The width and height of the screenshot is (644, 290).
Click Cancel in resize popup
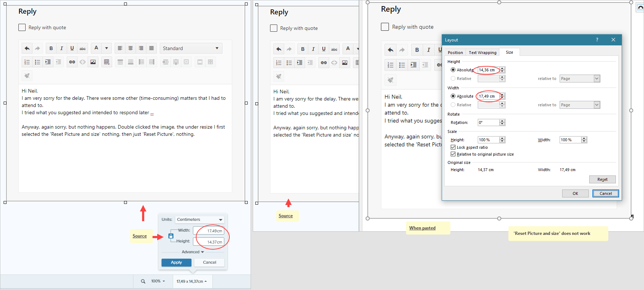[x=209, y=262]
